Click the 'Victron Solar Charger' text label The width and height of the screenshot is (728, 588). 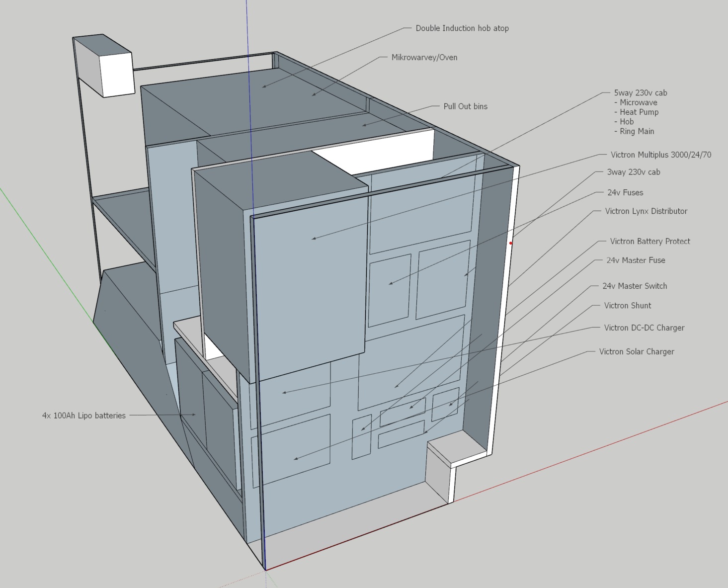[636, 351]
